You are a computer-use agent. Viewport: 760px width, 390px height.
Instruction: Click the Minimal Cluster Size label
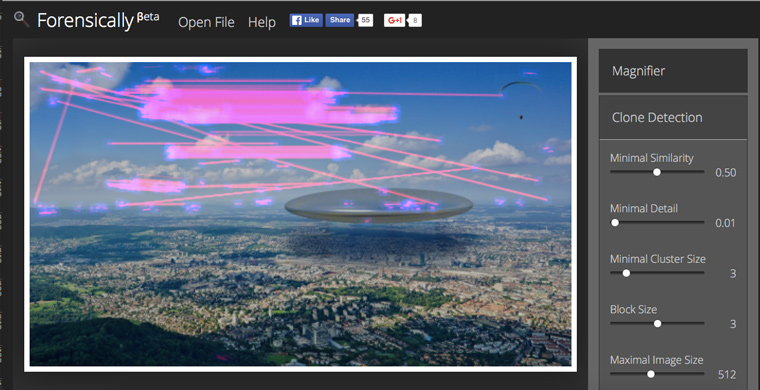point(658,259)
